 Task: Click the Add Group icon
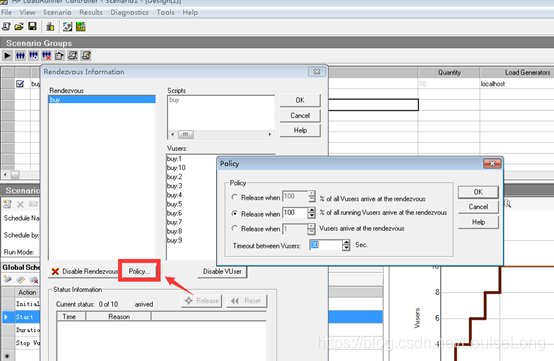(33, 55)
